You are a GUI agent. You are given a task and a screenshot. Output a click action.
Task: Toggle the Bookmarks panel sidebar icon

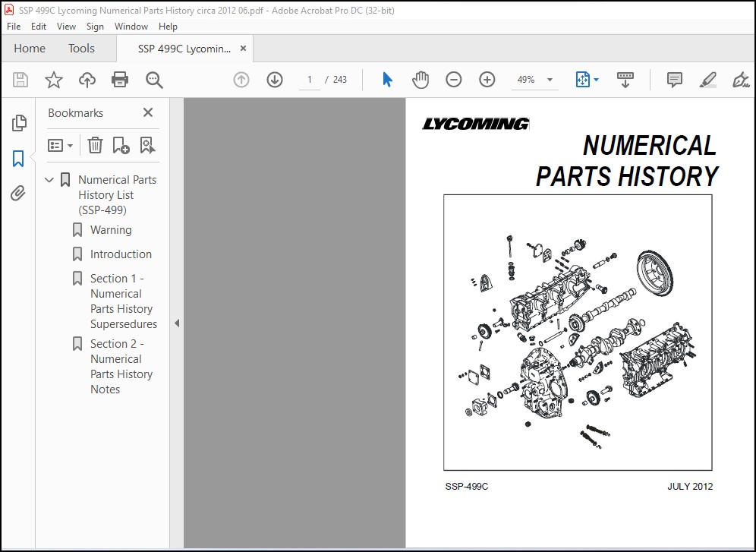point(18,159)
